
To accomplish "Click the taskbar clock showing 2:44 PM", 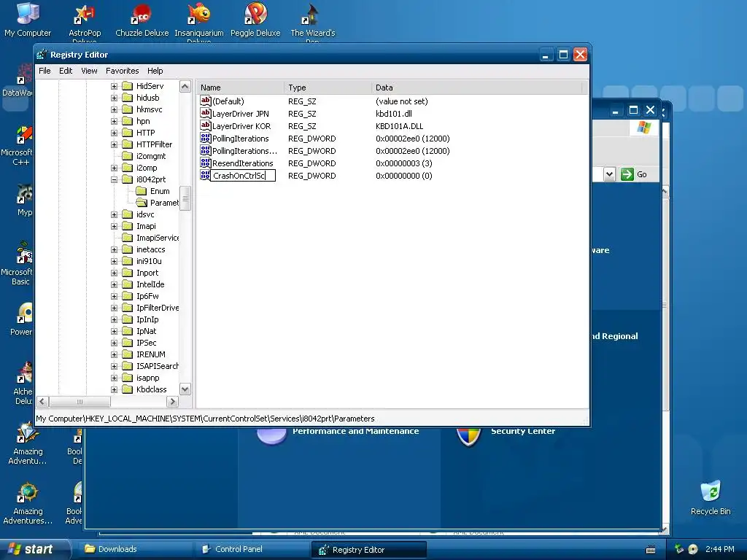I will (x=720, y=549).
